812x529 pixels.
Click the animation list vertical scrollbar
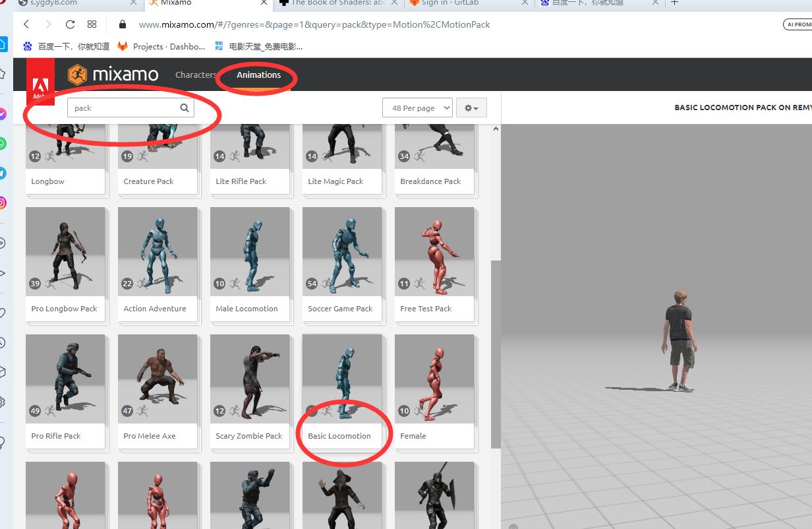click(x=496, y=354)
